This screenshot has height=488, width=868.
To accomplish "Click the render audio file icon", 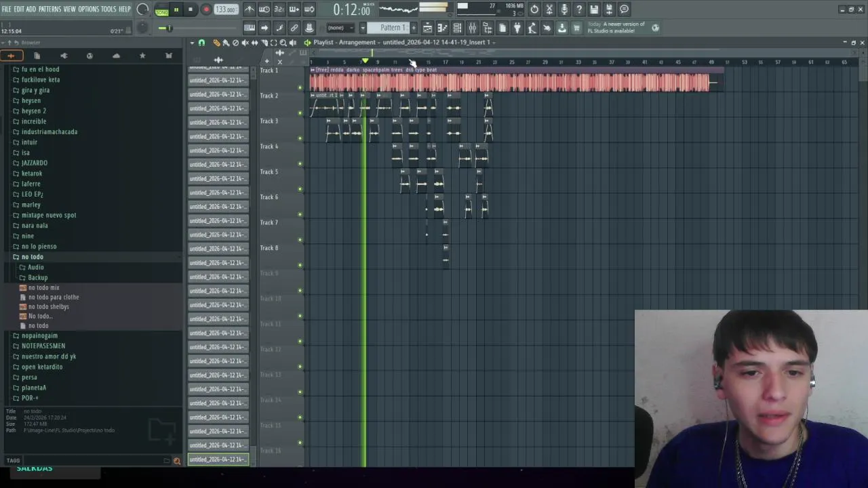I will (x=609, y=9).
